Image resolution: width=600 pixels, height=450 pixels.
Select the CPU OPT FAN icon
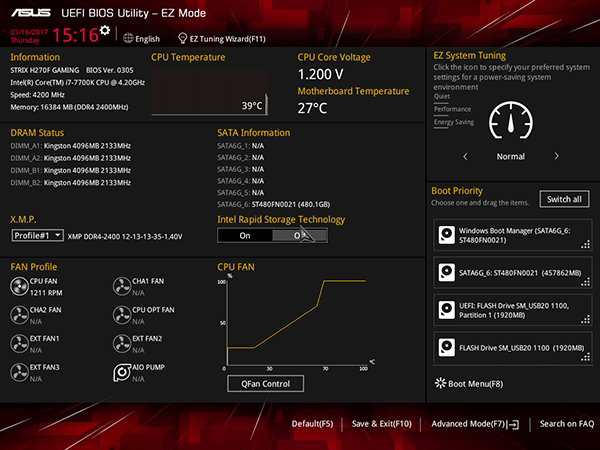pos(122,315)
